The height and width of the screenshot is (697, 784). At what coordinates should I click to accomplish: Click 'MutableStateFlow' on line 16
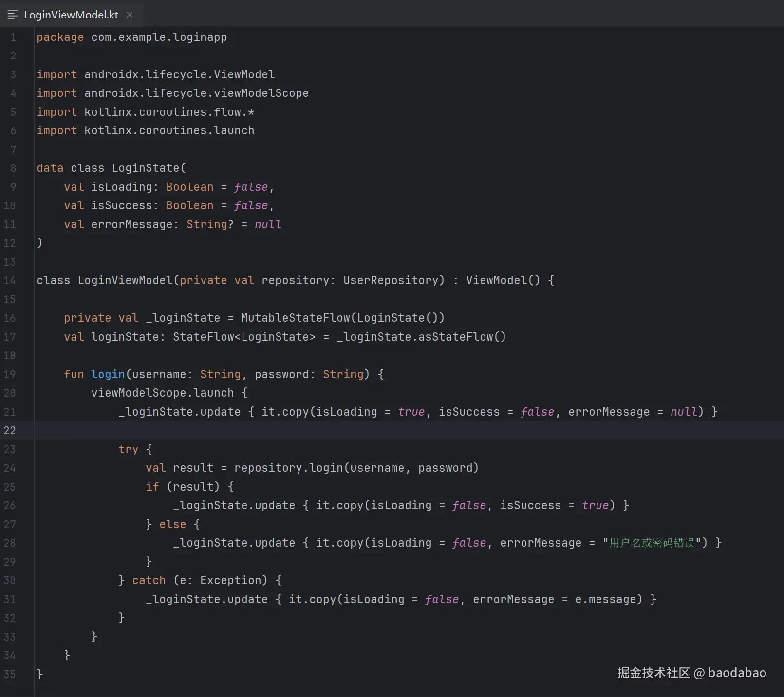coord(296,318)
